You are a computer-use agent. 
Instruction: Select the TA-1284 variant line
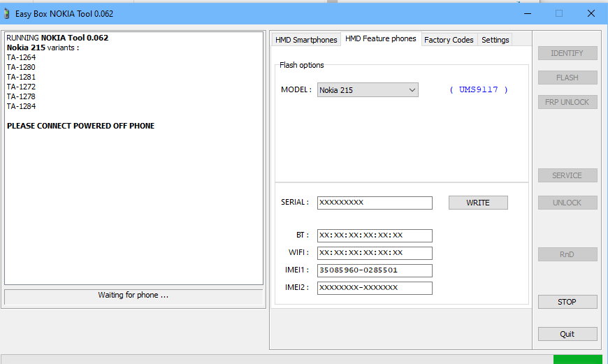coord(22,105)
